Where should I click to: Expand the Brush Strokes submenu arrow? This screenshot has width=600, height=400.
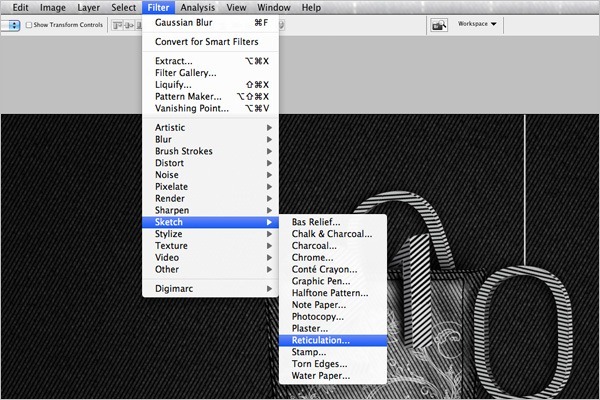coord(269,151)
